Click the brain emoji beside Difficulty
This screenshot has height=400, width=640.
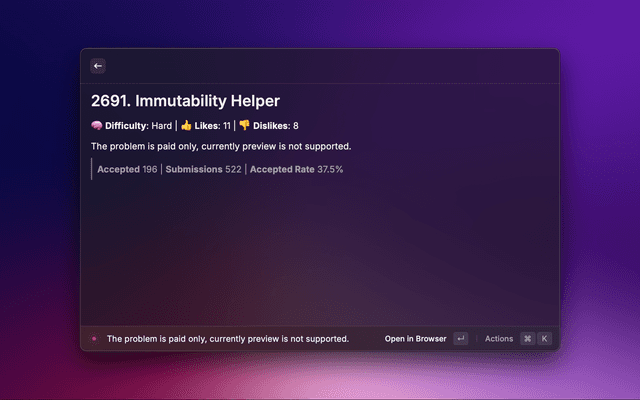(x=97, y=126)
